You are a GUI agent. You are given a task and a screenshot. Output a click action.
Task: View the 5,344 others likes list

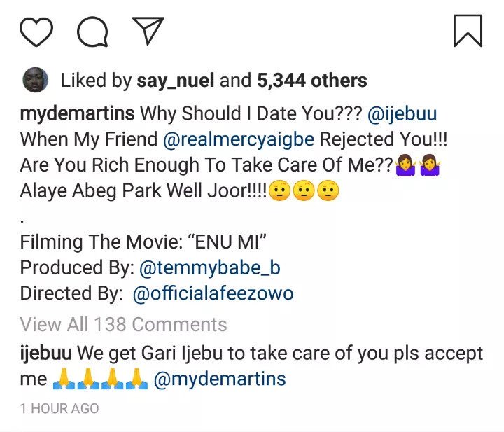[x=311, y=81]
